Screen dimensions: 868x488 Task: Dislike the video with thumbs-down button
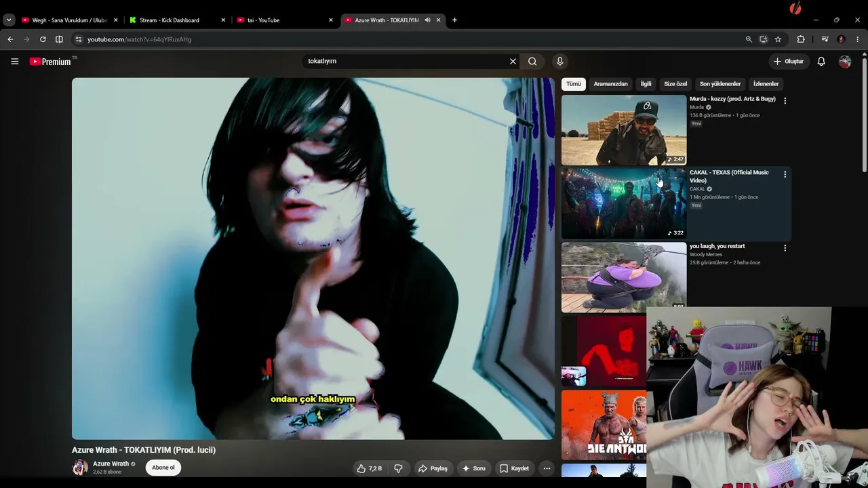[x=398, y=468]
